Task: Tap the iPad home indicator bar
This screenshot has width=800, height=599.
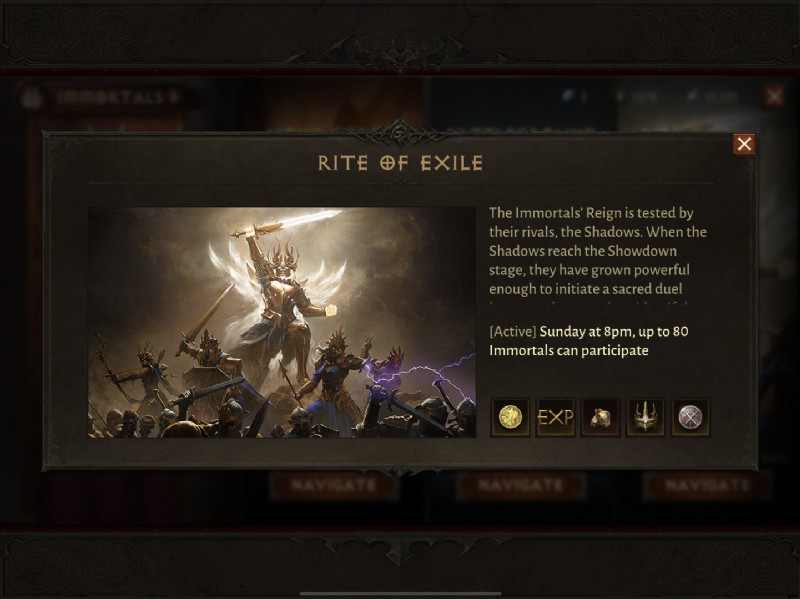Action: coord(401,593)
